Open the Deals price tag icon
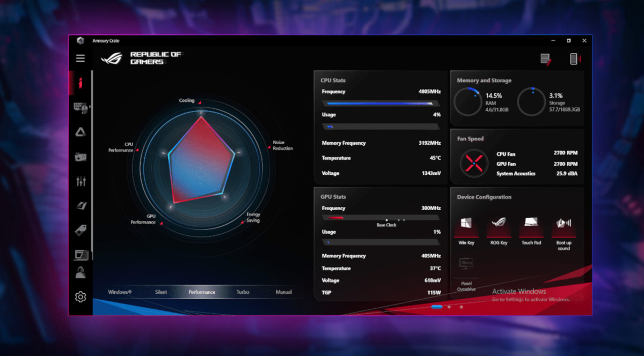Image resolution: width=644 pixels, height=356 pixels. point(80,231)
